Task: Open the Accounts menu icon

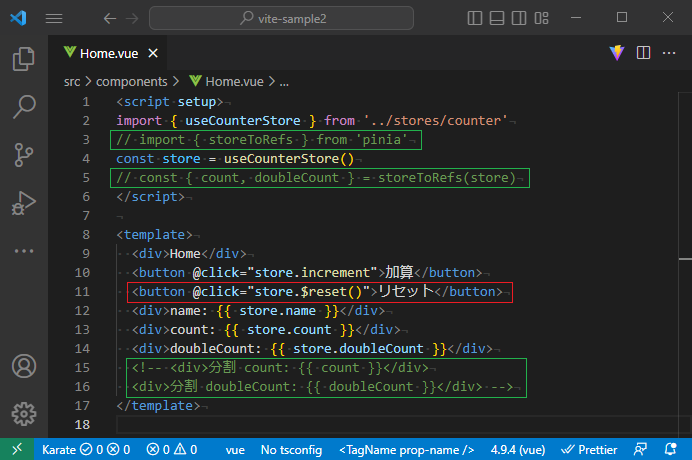Action: tap(24, 366)
